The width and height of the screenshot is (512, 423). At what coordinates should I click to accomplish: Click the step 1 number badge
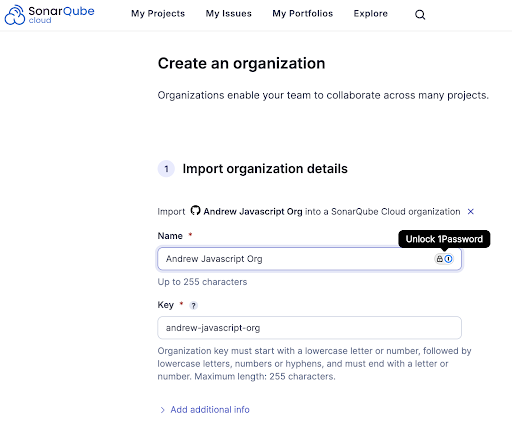click(166, 169)
